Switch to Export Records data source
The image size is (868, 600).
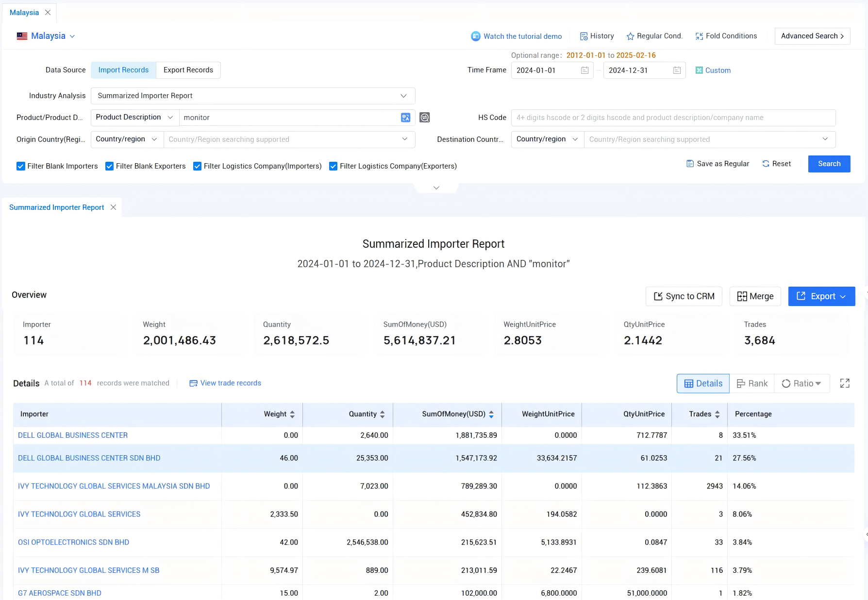(188, 70)
